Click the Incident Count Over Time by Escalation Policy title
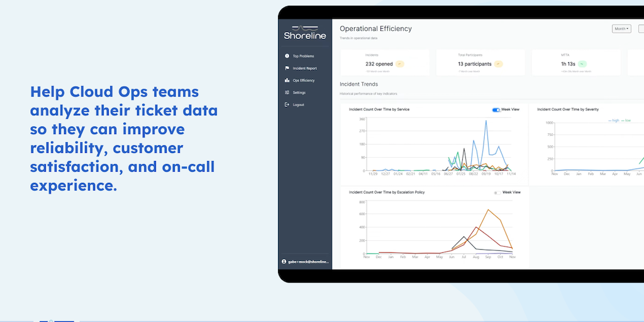Screen dimensions: 644x322 (387, 192)
